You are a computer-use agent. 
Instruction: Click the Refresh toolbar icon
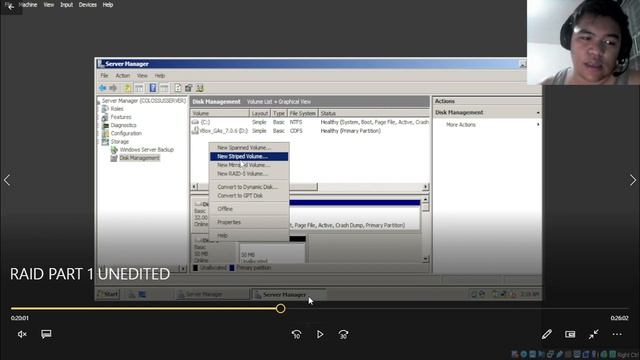[178, 88]
